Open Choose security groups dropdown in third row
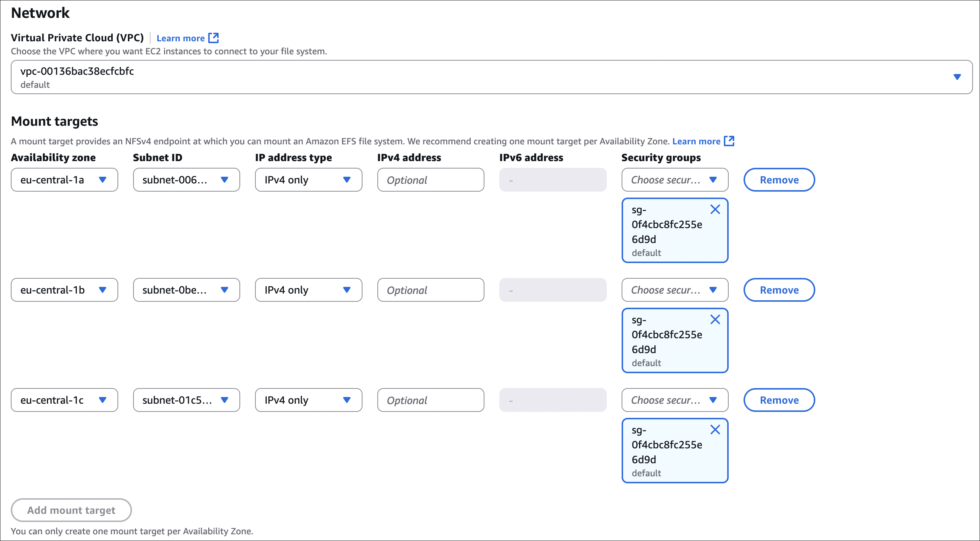This screenshot has width=980, height=541. 674,400
